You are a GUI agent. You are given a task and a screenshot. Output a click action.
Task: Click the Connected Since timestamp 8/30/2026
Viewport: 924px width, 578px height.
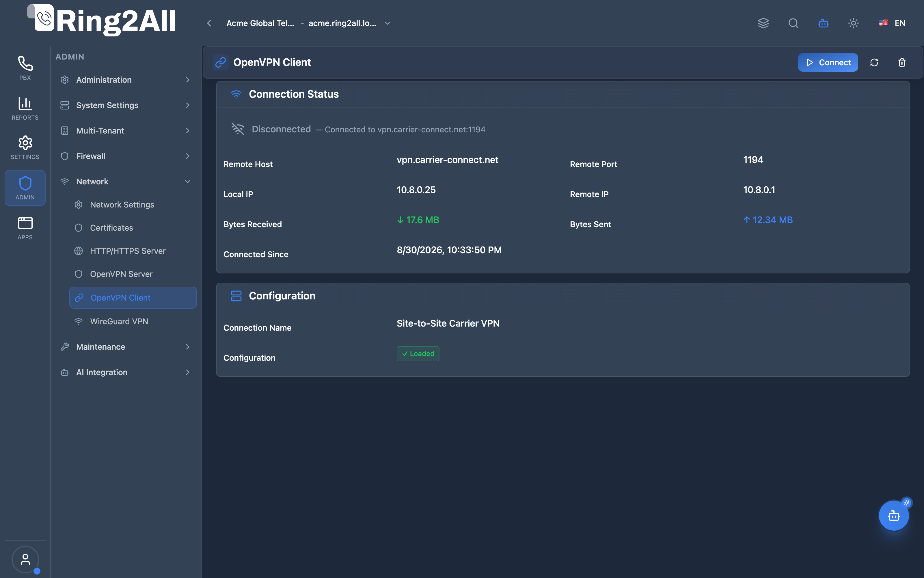pos(449,250)
